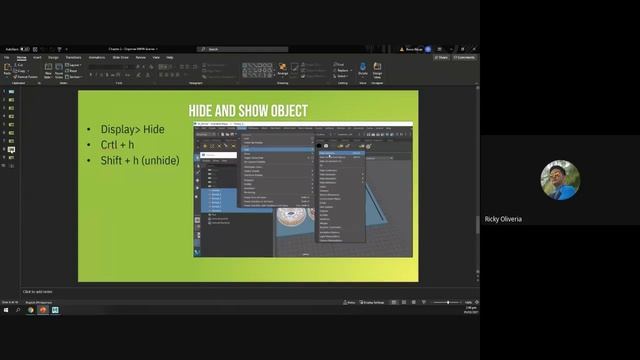The height and width of the screenshot is (360, 640).
Task: Click the Copy command in ribbon
Action: pyautogui.click(x=20, y=71)
